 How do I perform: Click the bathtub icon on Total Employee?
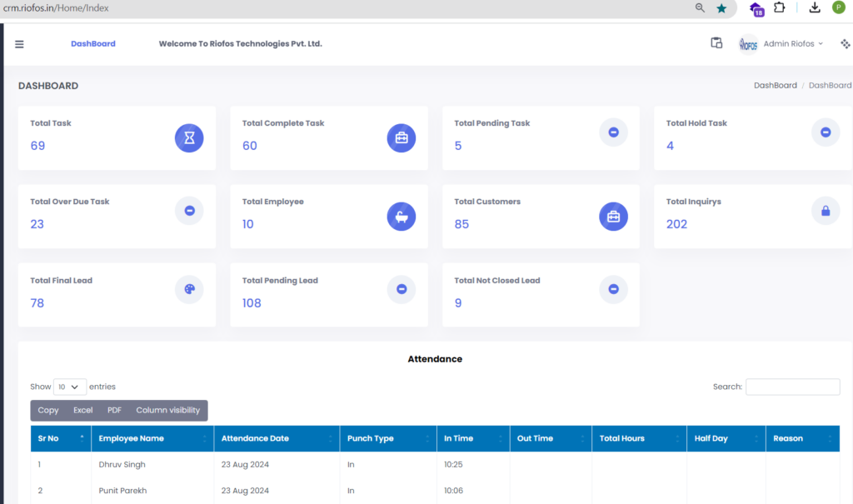(x=402, y=217)
